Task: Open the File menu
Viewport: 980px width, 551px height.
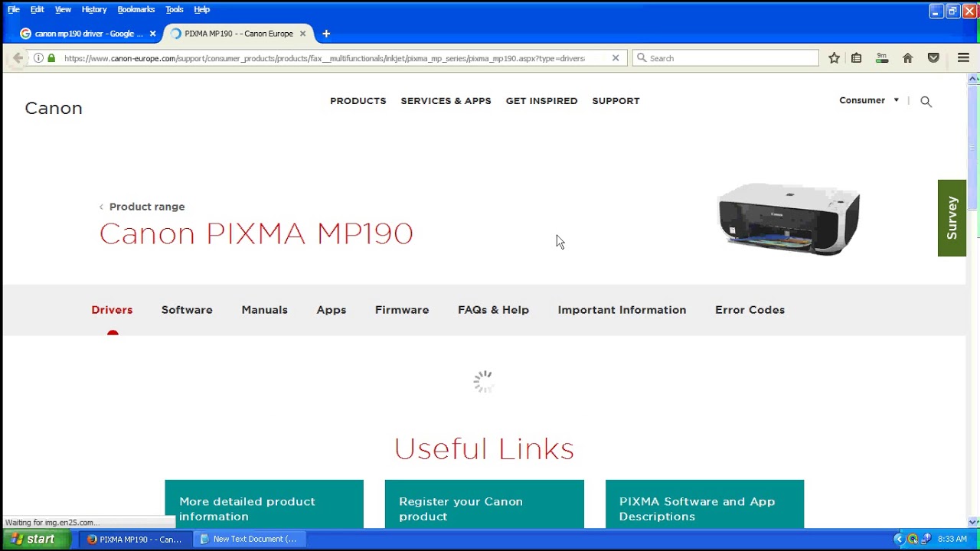Action: tap(14, 9)
